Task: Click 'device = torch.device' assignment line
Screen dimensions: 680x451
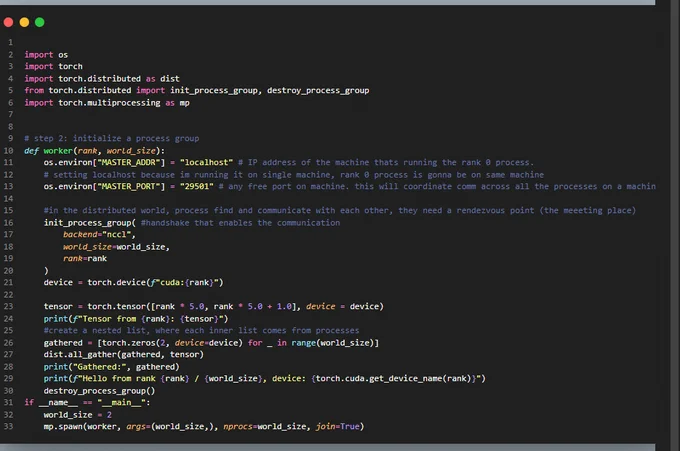Action: tap(133, 282)
